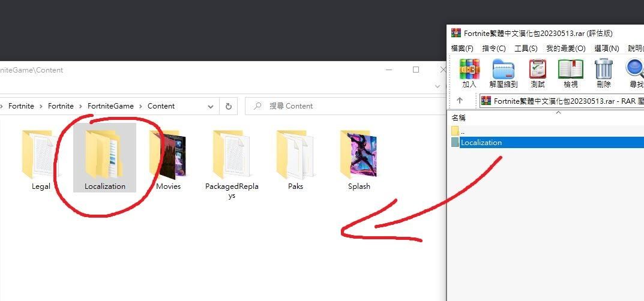This screenshot has width=644, height=301.
Task: Refresh the Content folder view
Action: 228,106
